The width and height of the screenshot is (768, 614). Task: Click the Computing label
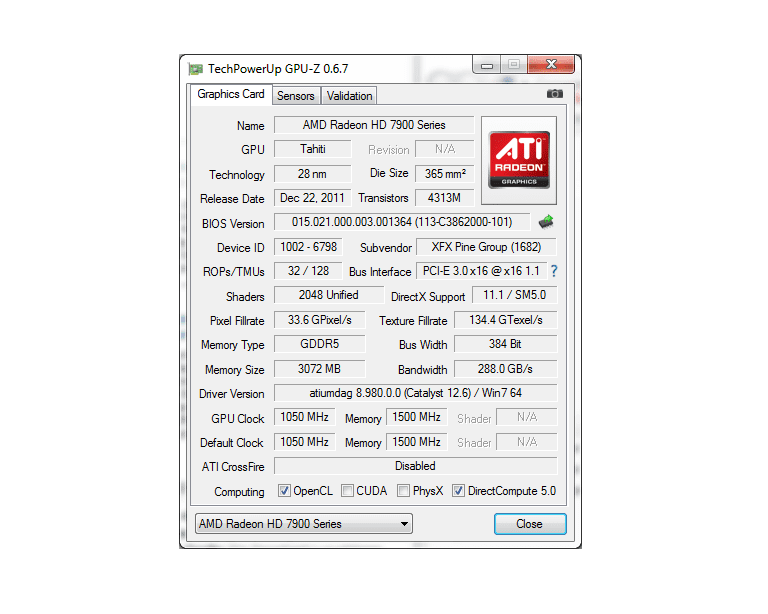(x=240, y=492)
